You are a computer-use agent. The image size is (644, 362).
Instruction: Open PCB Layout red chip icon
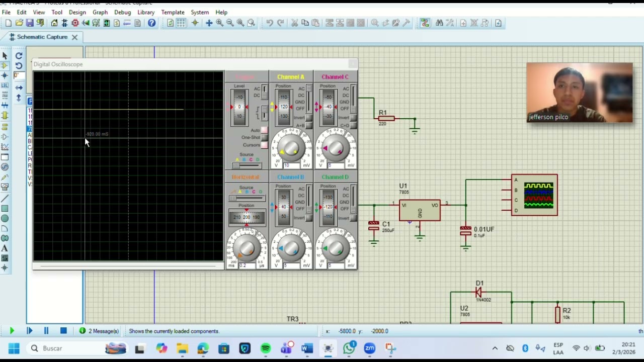coord(75,23)
